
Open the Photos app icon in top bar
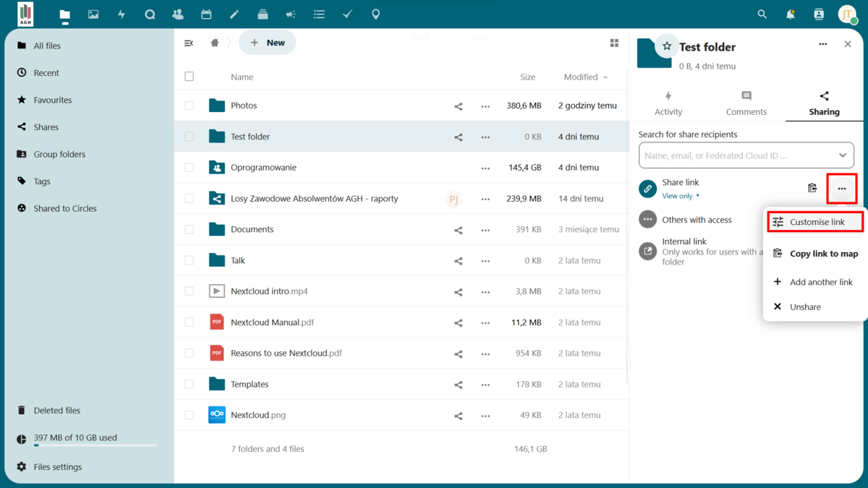click(93, 14)
